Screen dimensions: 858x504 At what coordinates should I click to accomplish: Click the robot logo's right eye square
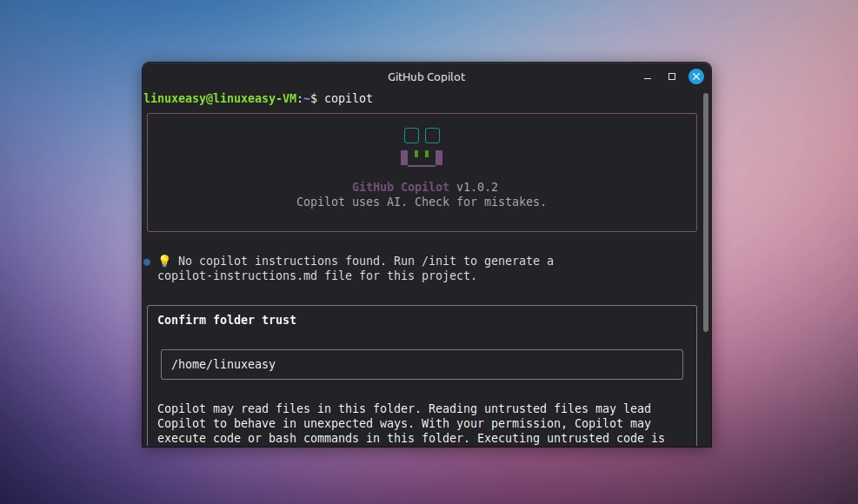click(432, 135)
